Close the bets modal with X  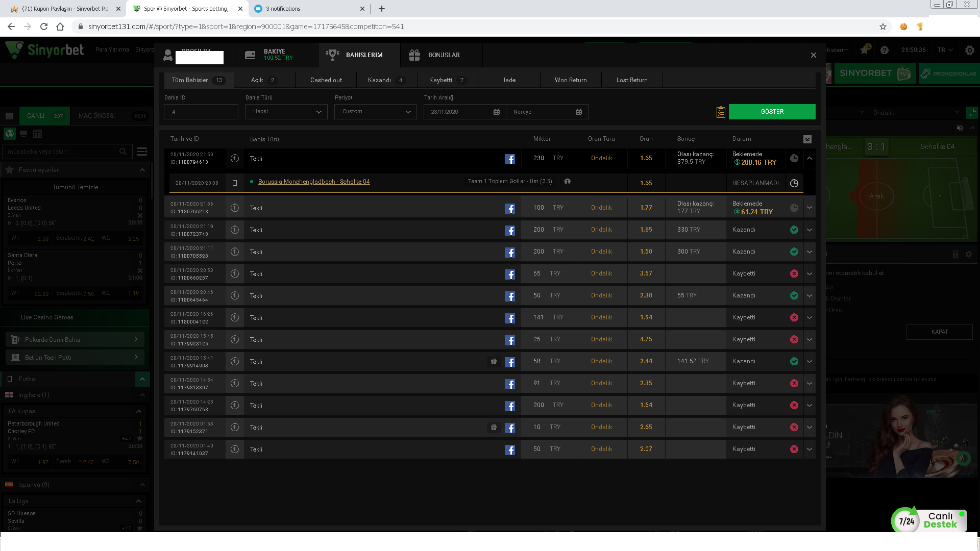[x=814, y=55]
